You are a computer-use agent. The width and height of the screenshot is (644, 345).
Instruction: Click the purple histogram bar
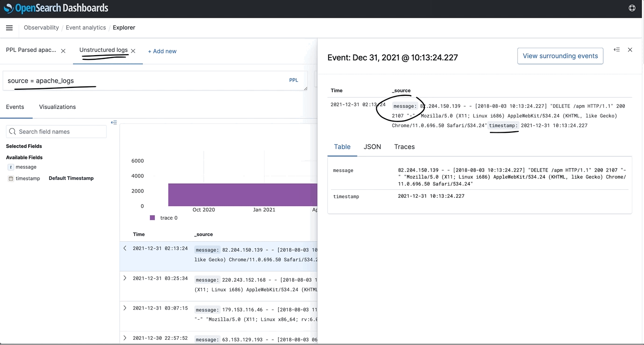[x=243, y=194]
